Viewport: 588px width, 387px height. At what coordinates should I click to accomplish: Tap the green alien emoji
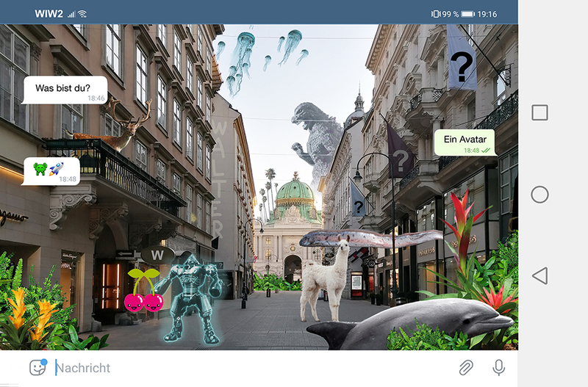pyautogui.click(x=40, y=169)
